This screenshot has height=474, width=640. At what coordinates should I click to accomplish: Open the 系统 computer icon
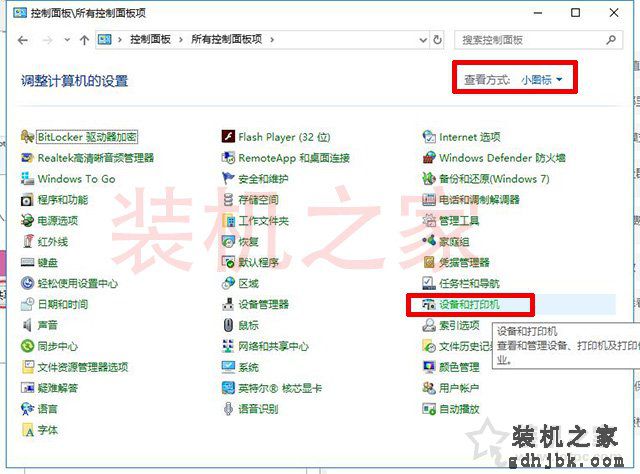pyautogui.click(x=228, y=367)
